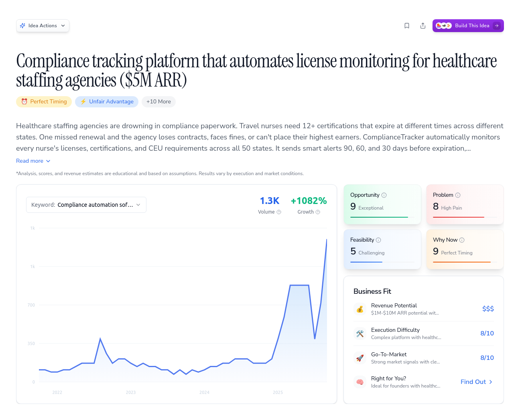Click the Go-To-Market rocket icon
This screenshot has width=520, height=420.
pos(360,358)
